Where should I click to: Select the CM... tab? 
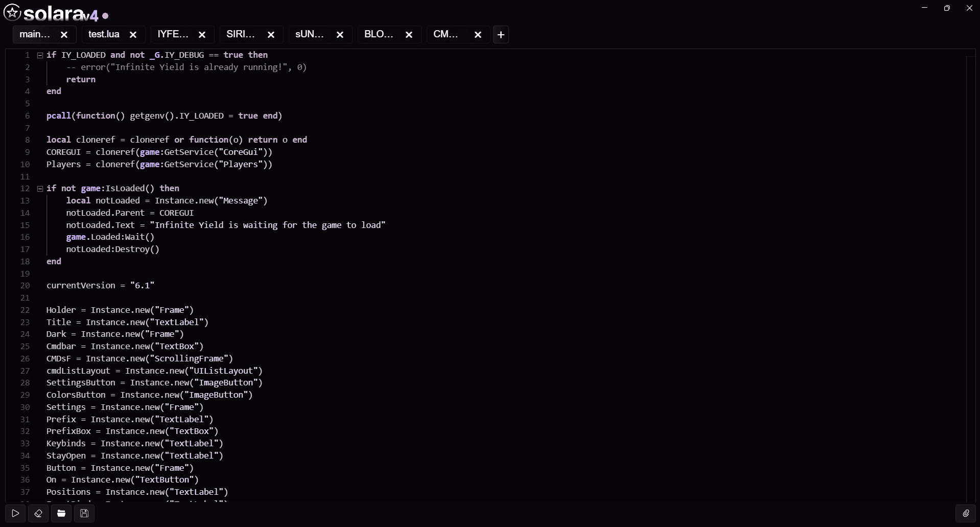point(446,34)
